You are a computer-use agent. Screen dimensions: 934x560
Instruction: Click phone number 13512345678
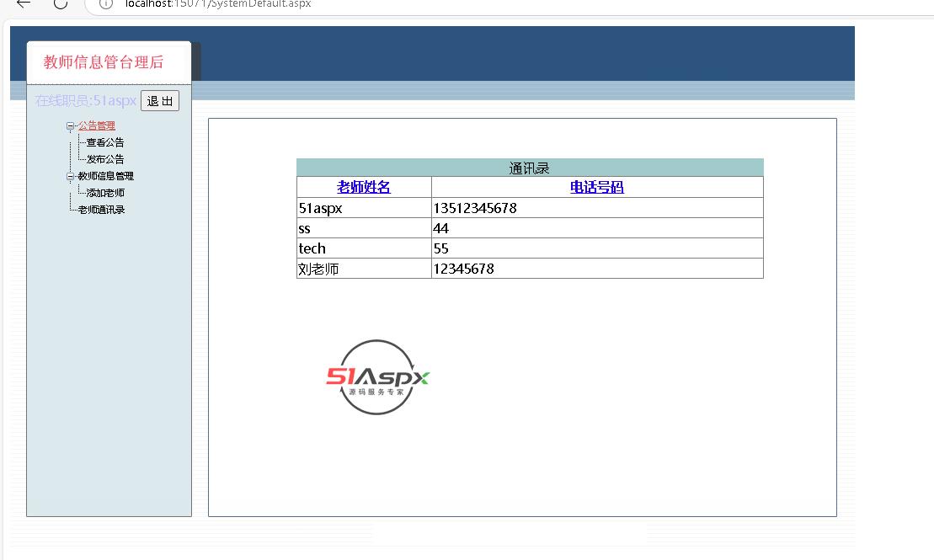click(x=475, y=208)
